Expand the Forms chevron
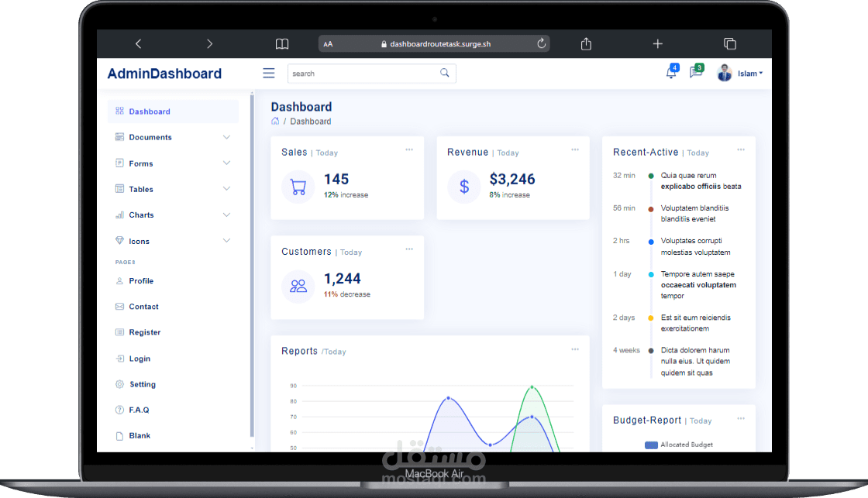868x498 pixels. [x=226, y=163]
